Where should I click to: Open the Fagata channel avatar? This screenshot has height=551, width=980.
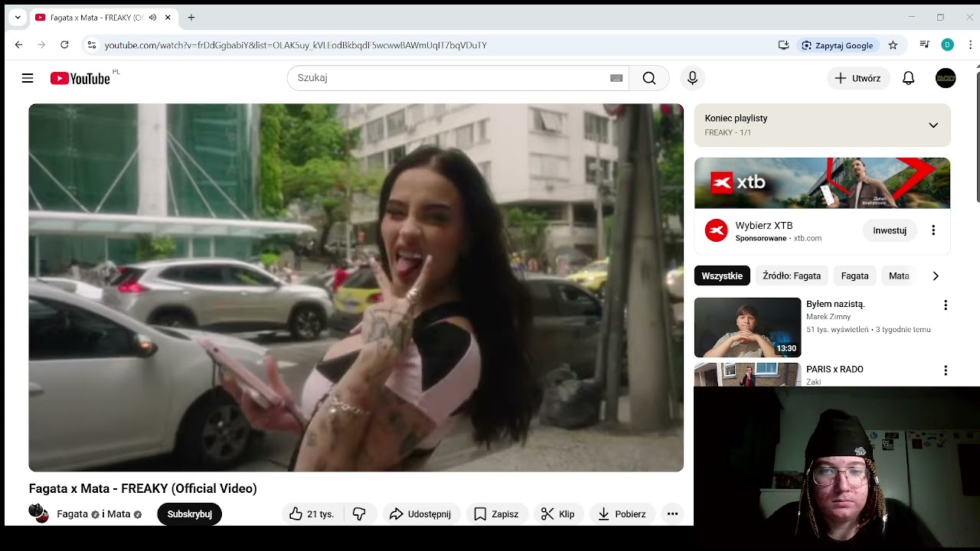point(39,514)
